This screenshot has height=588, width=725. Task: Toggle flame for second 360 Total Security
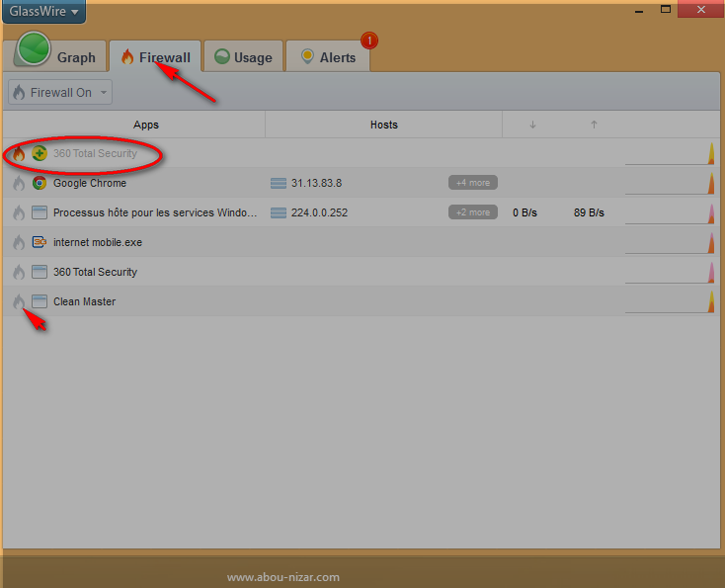(19, 272)
